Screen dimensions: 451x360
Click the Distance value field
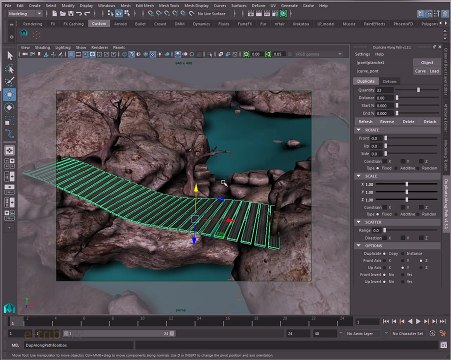click(384, 98)
